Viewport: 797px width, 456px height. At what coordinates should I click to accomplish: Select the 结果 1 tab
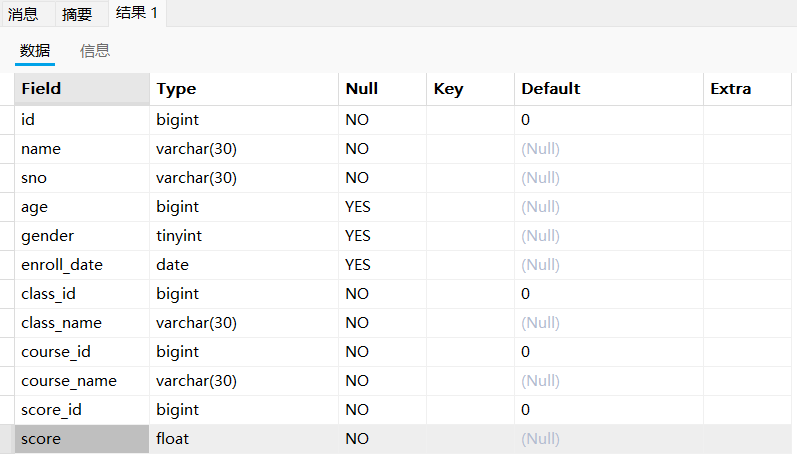[x=137, y=13]
